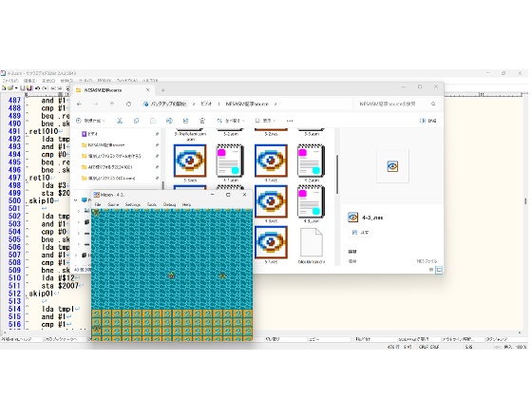This screenshot has width=532, height=399.
Task: Switch to large icons view in status bar
Action: coord(439,270)
